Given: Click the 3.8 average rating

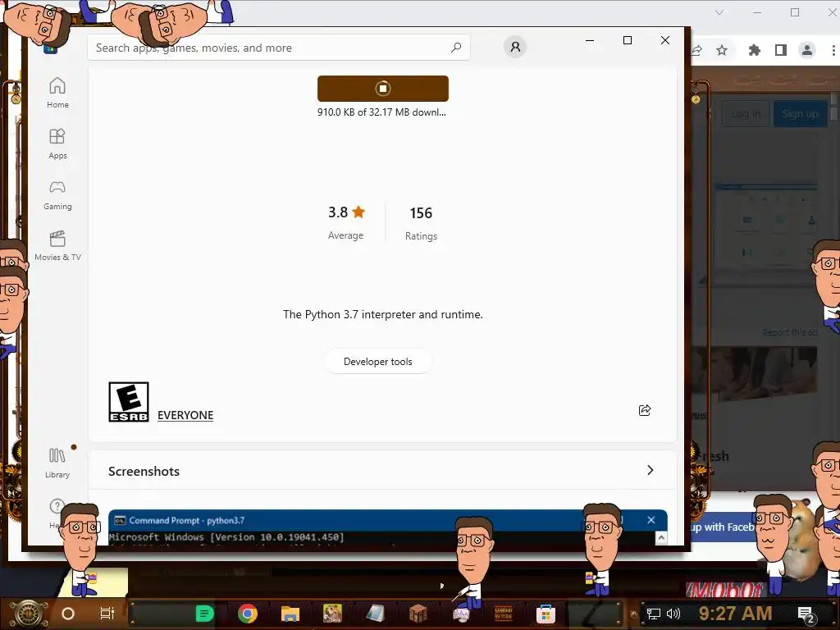Looking at the screenshot, I should 346,223.
